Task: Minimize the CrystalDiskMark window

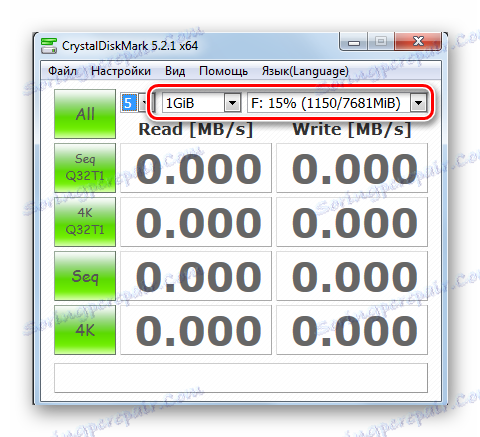Action: (354, 42)
